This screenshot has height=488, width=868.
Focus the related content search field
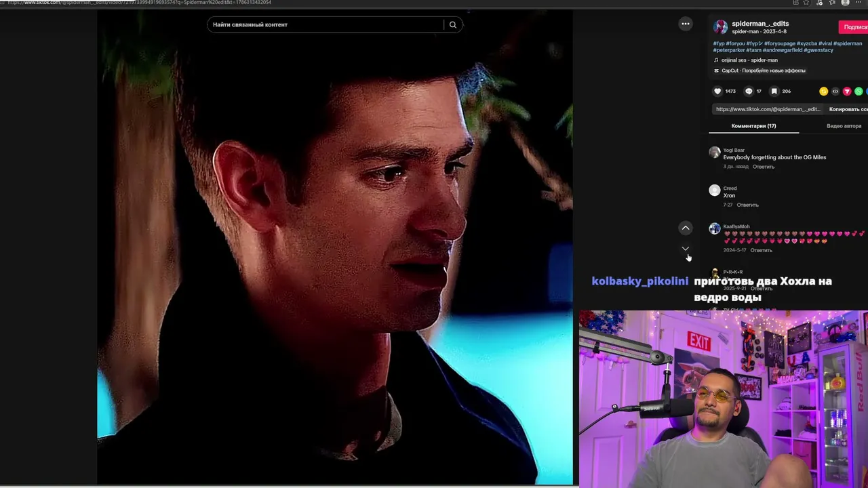click(x=325, y=25)
